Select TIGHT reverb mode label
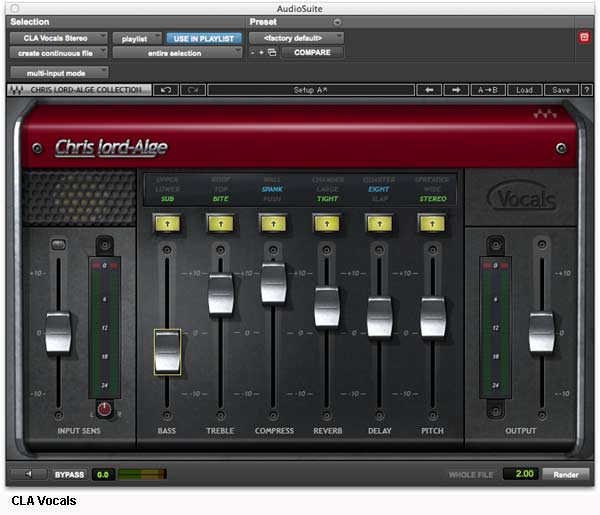Image resolution: width=600 pixels, height=515 pixels. click(x=327, y=199)
